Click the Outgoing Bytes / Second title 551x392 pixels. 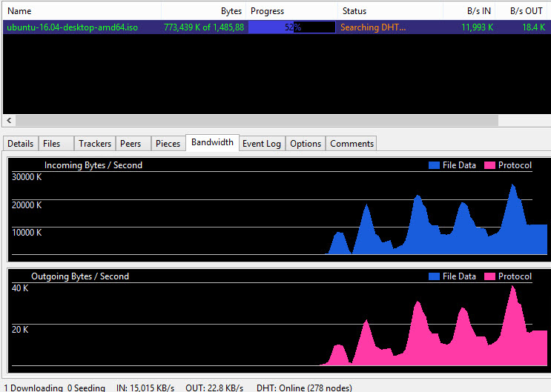tap(80, 276)
